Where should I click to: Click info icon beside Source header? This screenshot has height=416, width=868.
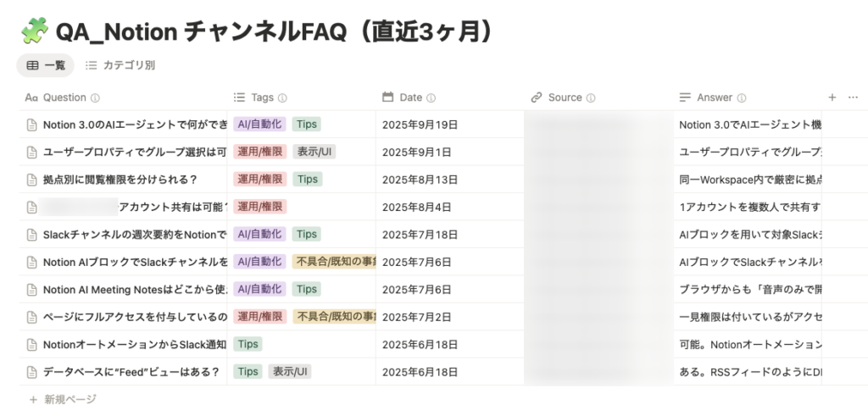591,98
